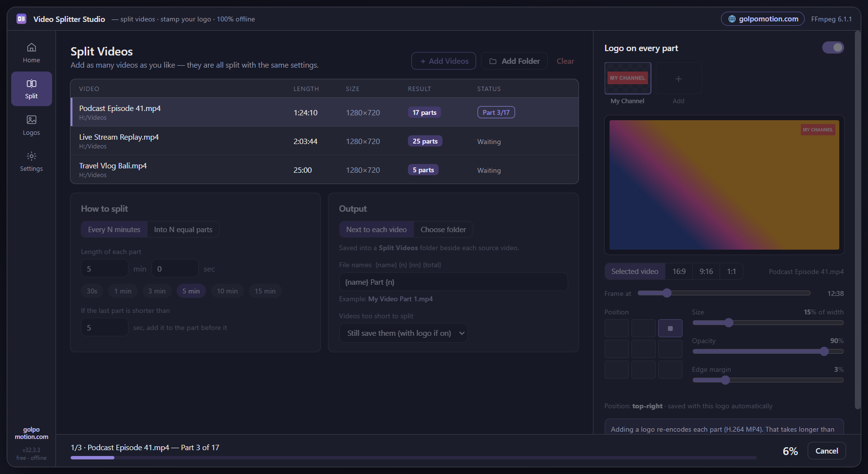Click the file names pattern field
The image size is (868, 474).
(453, 282)
